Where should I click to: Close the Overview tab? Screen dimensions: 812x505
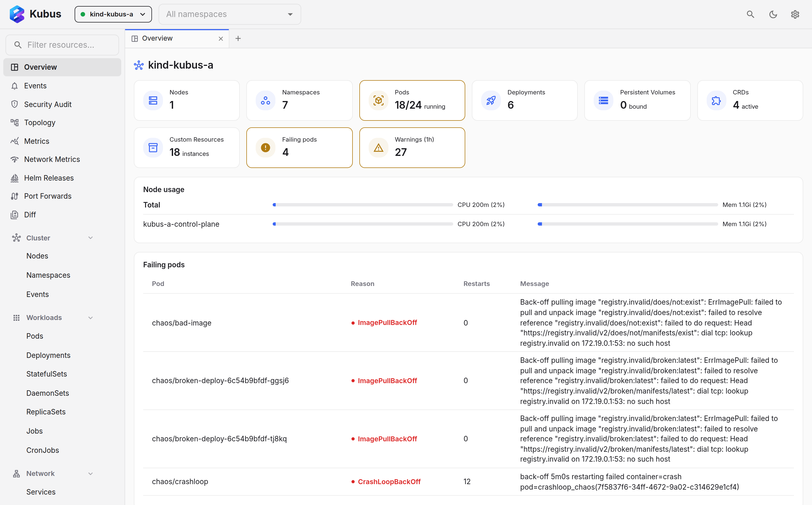point(221,39)
